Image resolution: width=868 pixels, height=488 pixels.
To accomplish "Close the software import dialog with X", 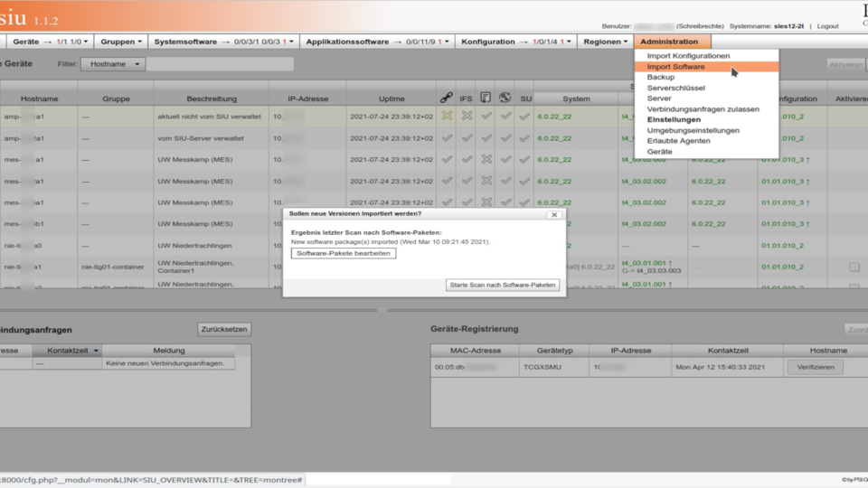I will 554,215.
